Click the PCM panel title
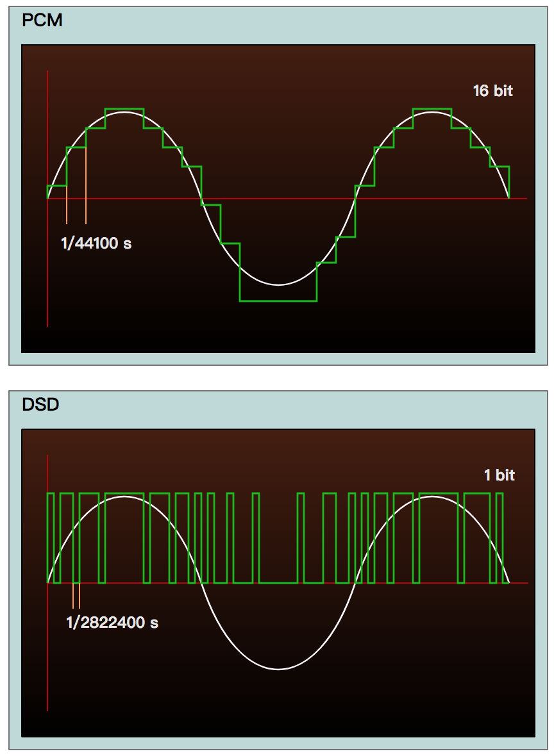 pyautogui.click(x=42, y=20)
